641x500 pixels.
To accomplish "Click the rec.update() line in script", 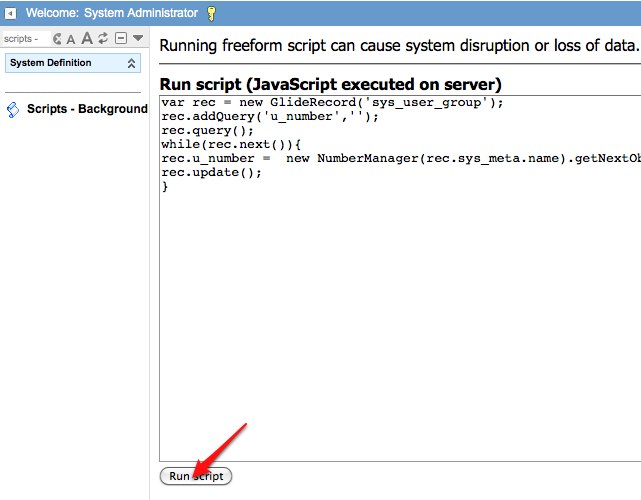I will pos(211,173).
